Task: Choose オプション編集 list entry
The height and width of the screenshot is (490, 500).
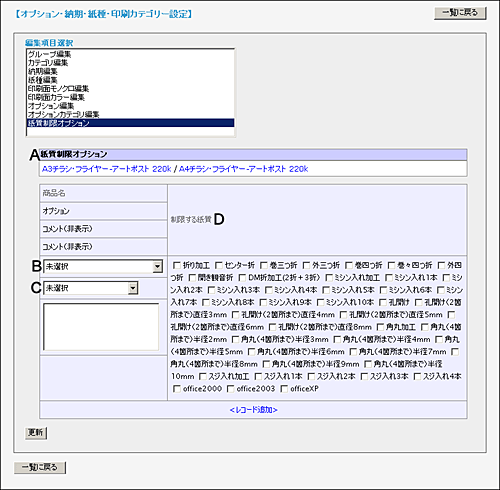Action: coord(51,106)
